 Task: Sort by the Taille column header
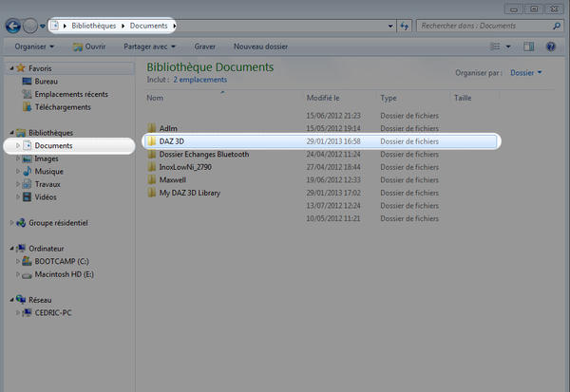[463, 98]
